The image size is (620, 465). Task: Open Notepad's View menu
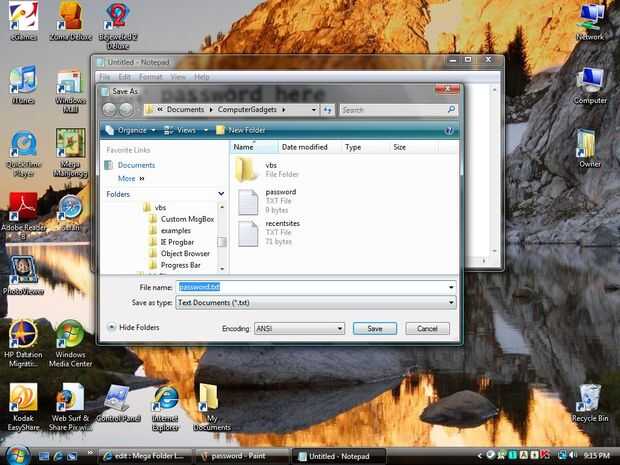[x=178, y=77]
